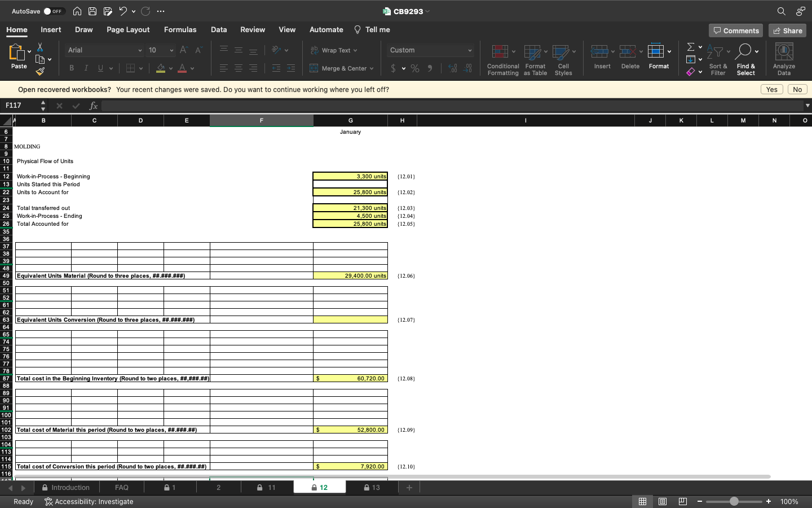This screenshot has width=812, height=508.
Task: Switch to Normal view in status bar
Action: point(642,501)
